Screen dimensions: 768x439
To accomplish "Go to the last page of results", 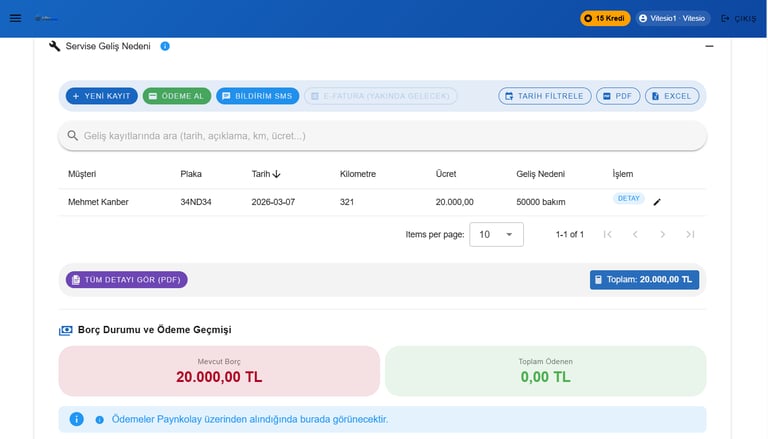I will pos(690,234).
